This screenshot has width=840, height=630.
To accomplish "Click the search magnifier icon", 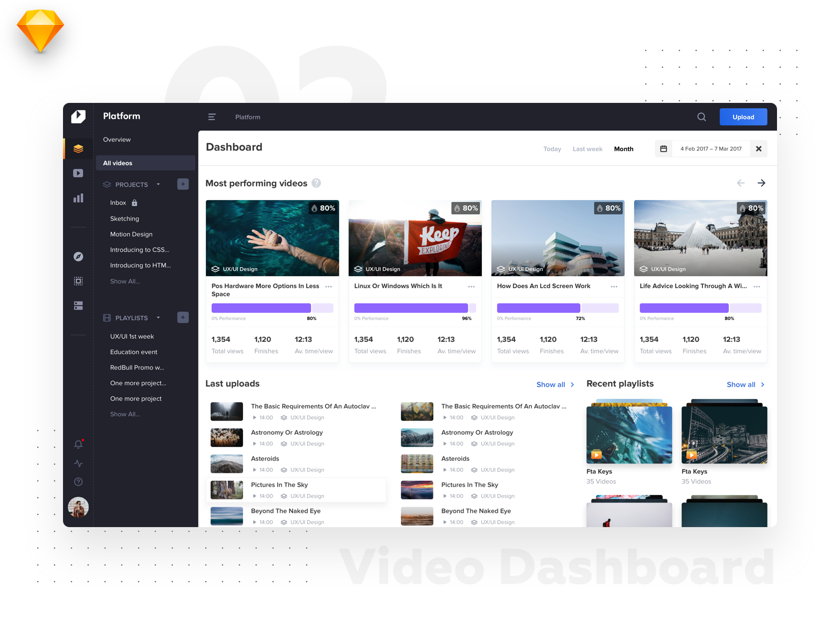I will pyautogui.click(x=701, y=117).
